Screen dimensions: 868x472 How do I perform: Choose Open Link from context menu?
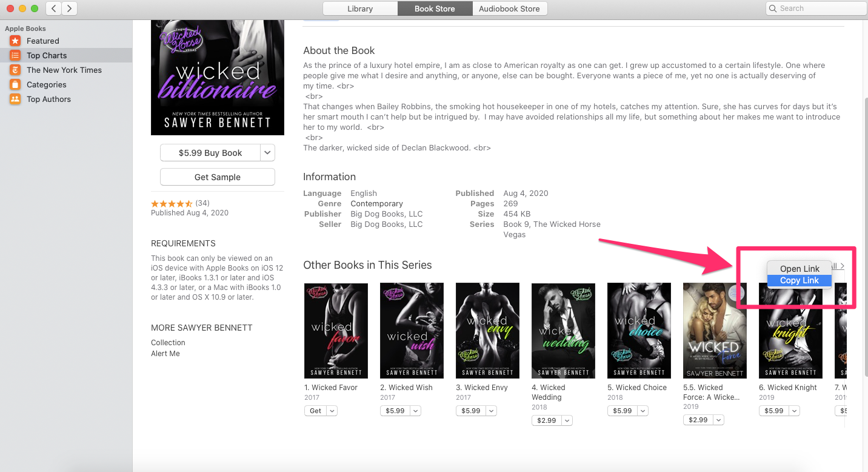click(800, 269)
